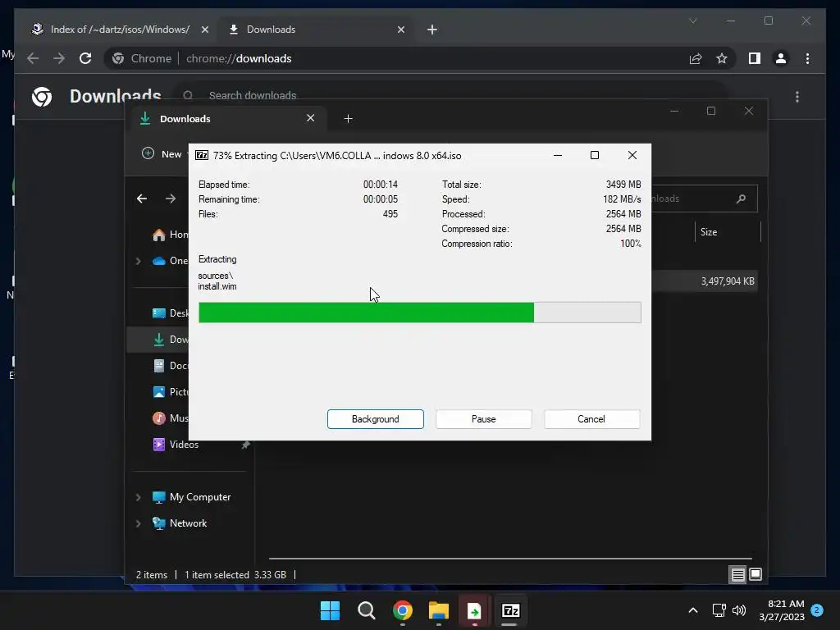Pause the 7-Zip extraction

(483, 419)
